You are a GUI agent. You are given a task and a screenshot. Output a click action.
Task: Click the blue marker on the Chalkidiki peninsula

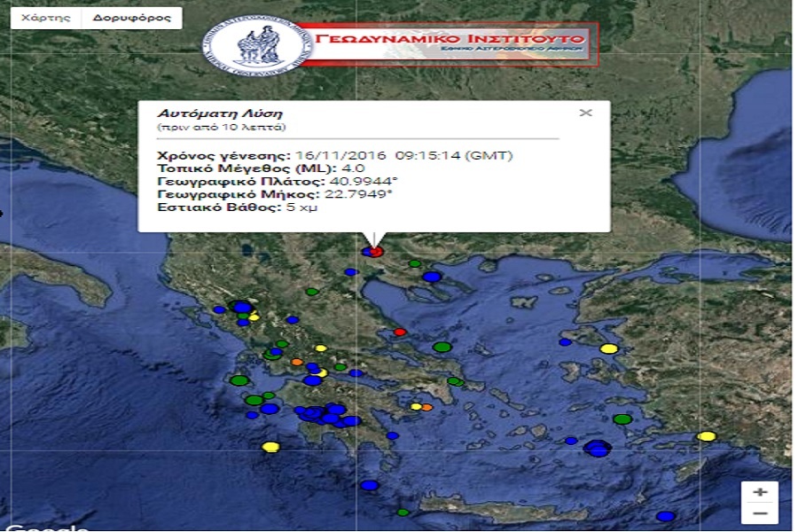432,277
